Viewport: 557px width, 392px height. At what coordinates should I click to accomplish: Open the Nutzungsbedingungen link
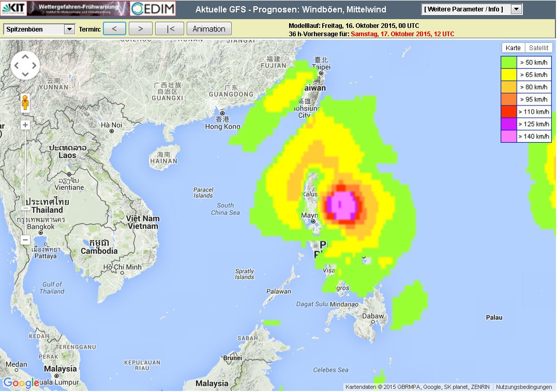[524, 387]
